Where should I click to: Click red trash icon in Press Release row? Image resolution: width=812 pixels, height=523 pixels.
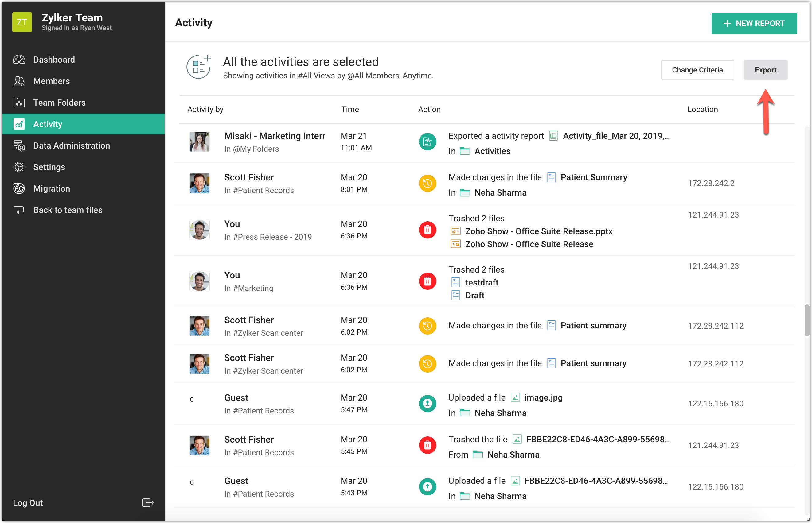pos(427,230)
